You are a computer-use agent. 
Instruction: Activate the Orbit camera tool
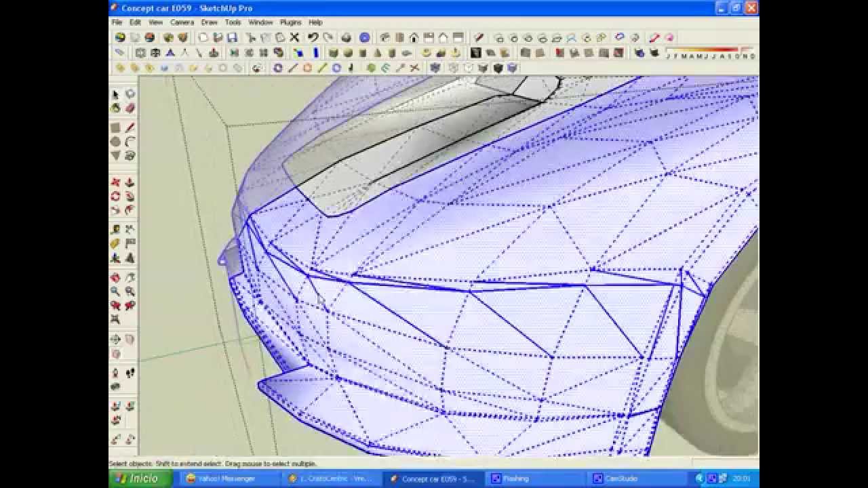(x=115, y=277)
